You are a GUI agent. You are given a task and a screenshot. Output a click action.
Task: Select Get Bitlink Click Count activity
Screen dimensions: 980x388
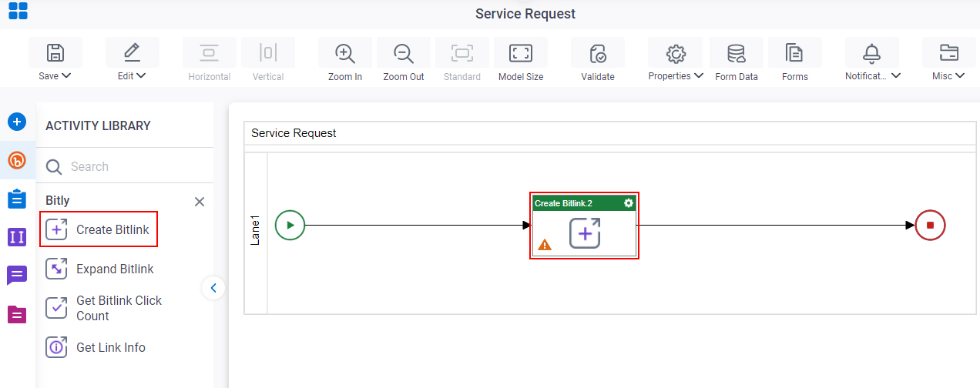[105, 308]
